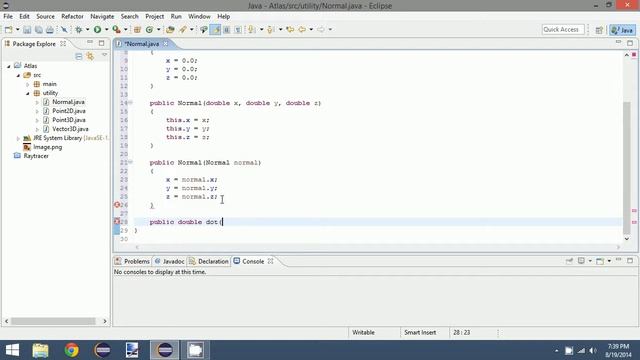Click the Save icon in toolbar
The image size is (640, 360).
pyautogui.click(x=27, y=29)
